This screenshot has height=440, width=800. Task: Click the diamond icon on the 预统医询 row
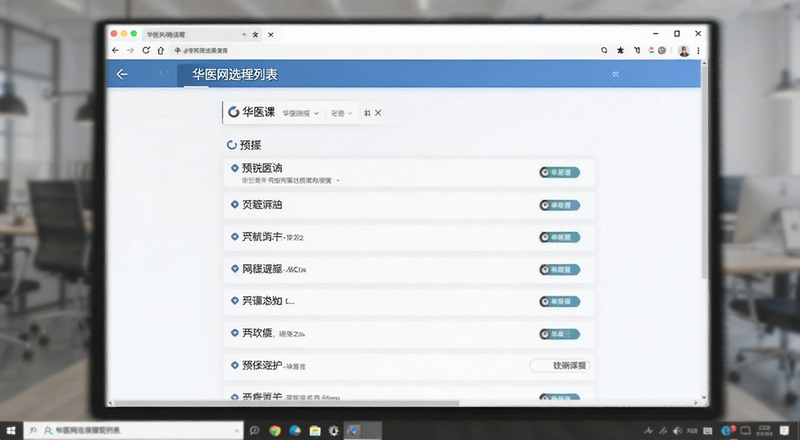click(235, 168)
